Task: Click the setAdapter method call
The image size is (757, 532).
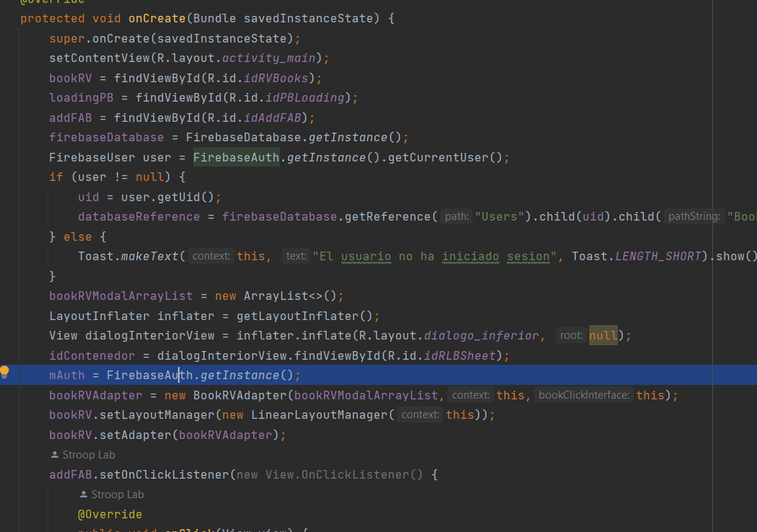Action: tap(136, 435)
